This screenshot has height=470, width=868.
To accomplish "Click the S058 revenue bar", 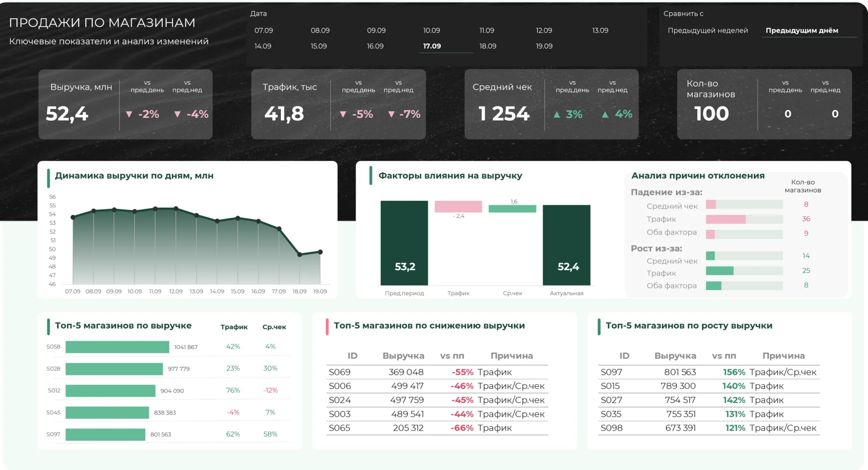I will (x=117, y=347).
